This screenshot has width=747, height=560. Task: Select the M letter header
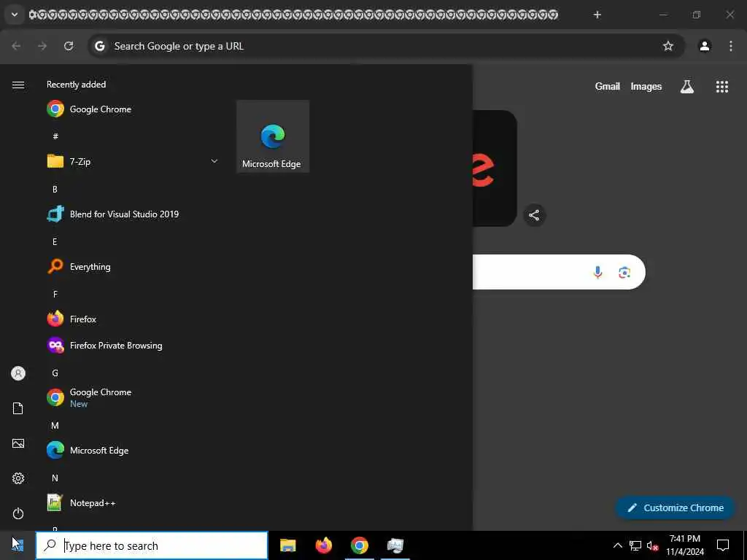click(55, 425)
